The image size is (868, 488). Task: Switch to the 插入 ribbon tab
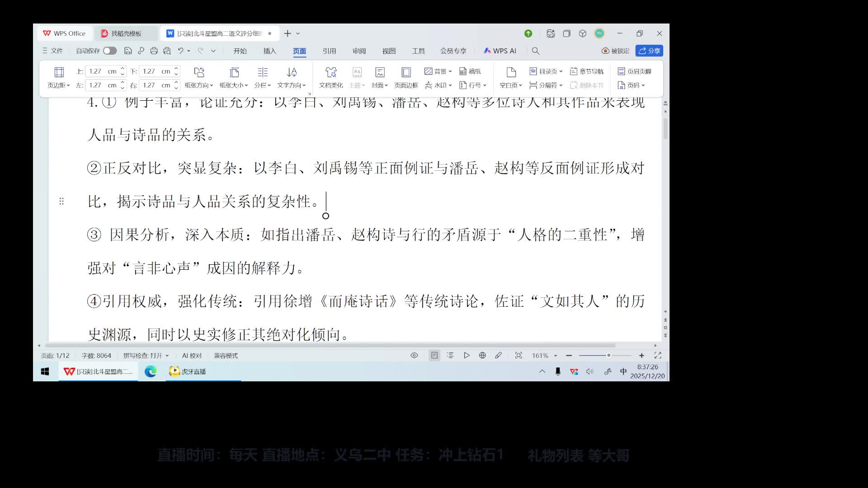269,51
